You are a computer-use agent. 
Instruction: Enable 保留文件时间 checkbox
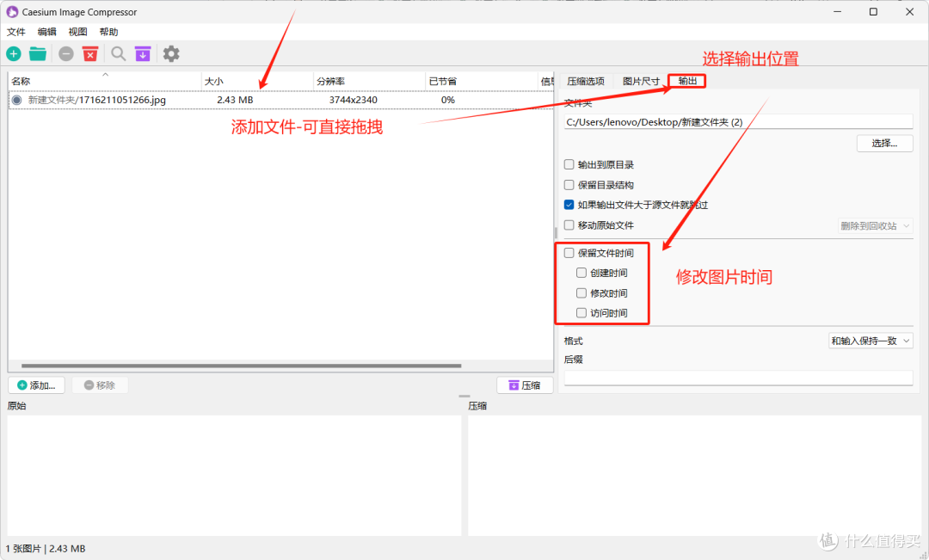click(x=569, y=253)
